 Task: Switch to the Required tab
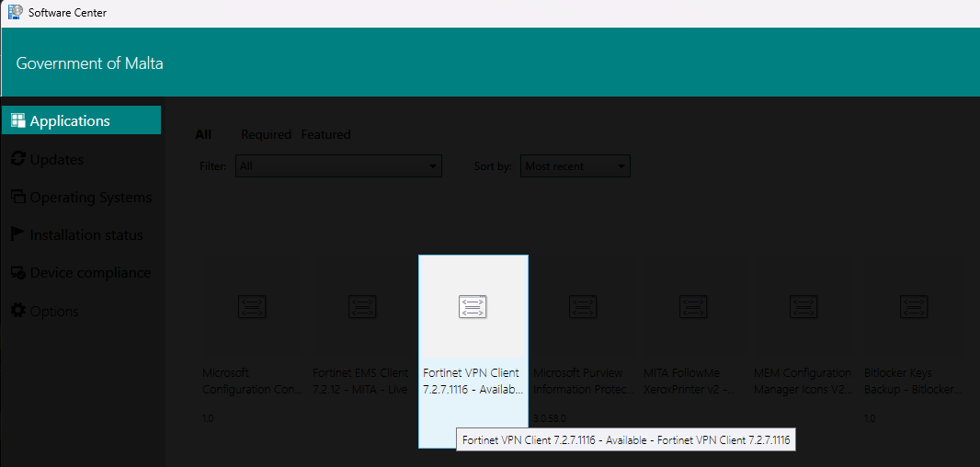[267, 134]
